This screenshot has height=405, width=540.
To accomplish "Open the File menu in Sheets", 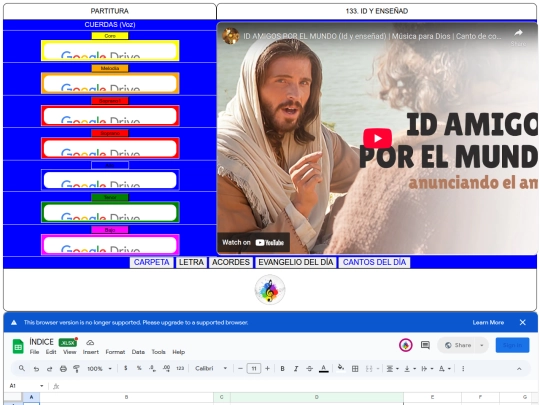I will tap(34, 352).
